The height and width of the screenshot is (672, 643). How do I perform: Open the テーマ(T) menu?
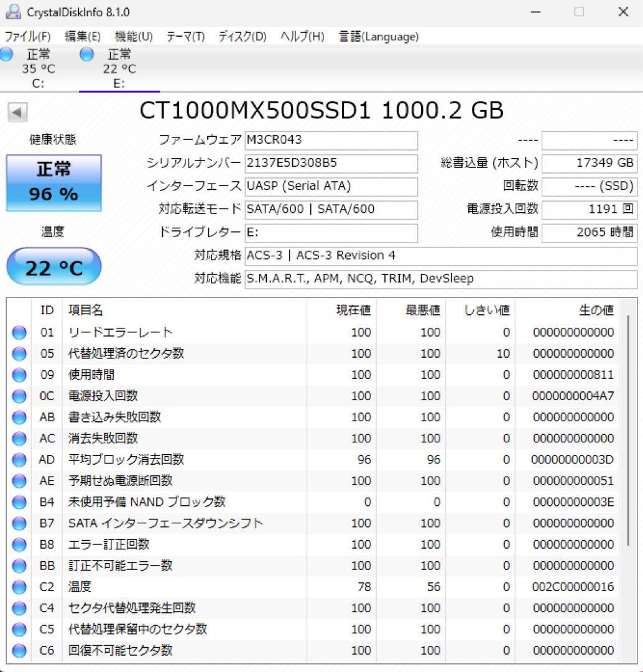point(185,37)
